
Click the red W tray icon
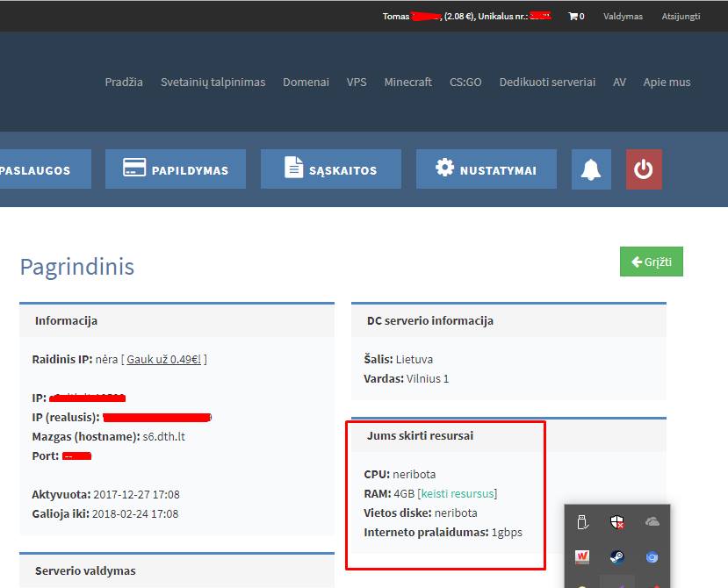coord(582,556)
